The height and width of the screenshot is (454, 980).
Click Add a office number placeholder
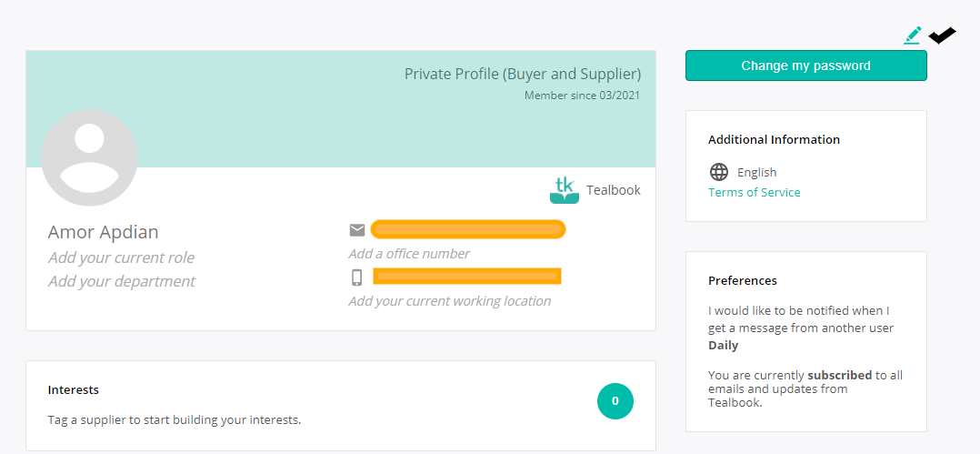[409, 254]
